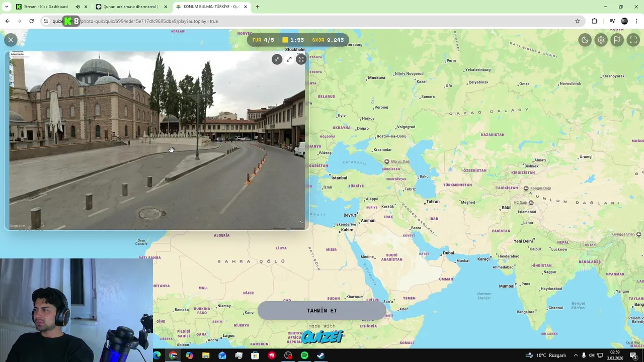The height and width of the screenshot is (362, 644).
Task: Maximize street view photo to fullscreen
Action: pyautogui.click(x=301, y=59)
